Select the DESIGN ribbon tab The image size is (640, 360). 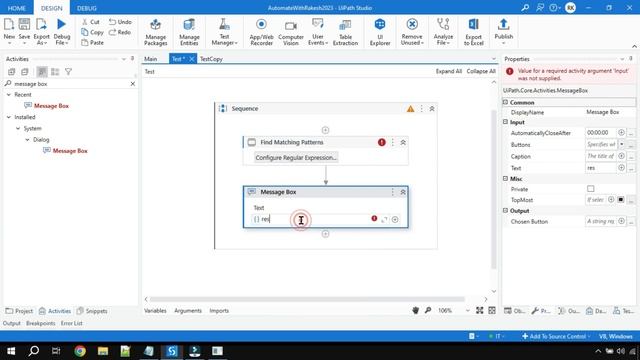pyautogui.click(x=51, y=8)
